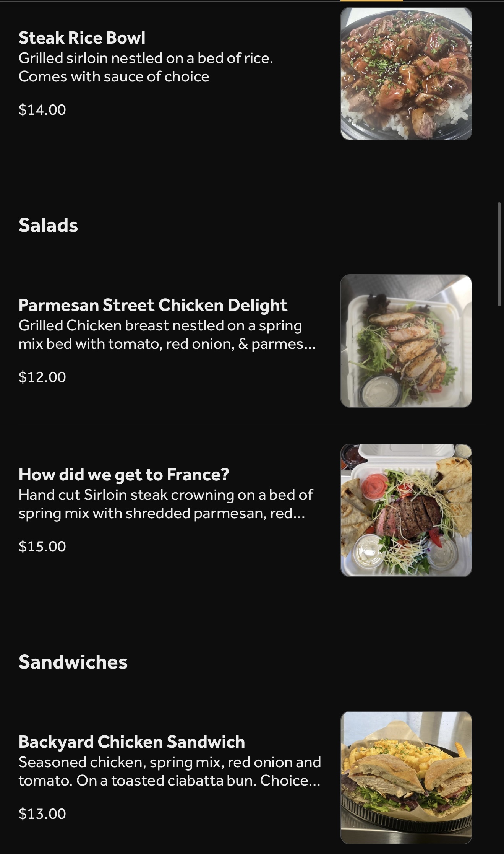
Task: Open the Backyard Chicken Sandwich item
Action: pos(131,742)
